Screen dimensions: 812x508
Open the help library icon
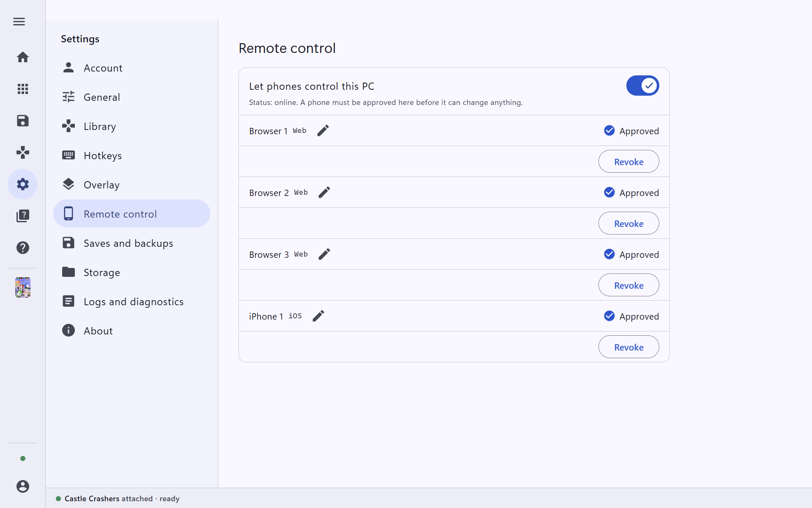[x=23, y=216]
